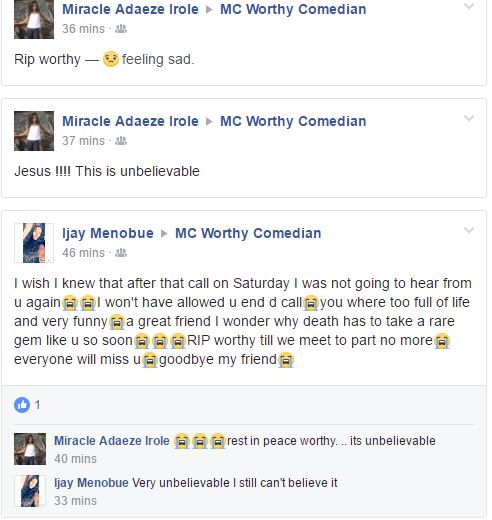
Task: Open Miracle Adaeze Irole profile from 36 mins post
Action: click(x=130, y=9)
